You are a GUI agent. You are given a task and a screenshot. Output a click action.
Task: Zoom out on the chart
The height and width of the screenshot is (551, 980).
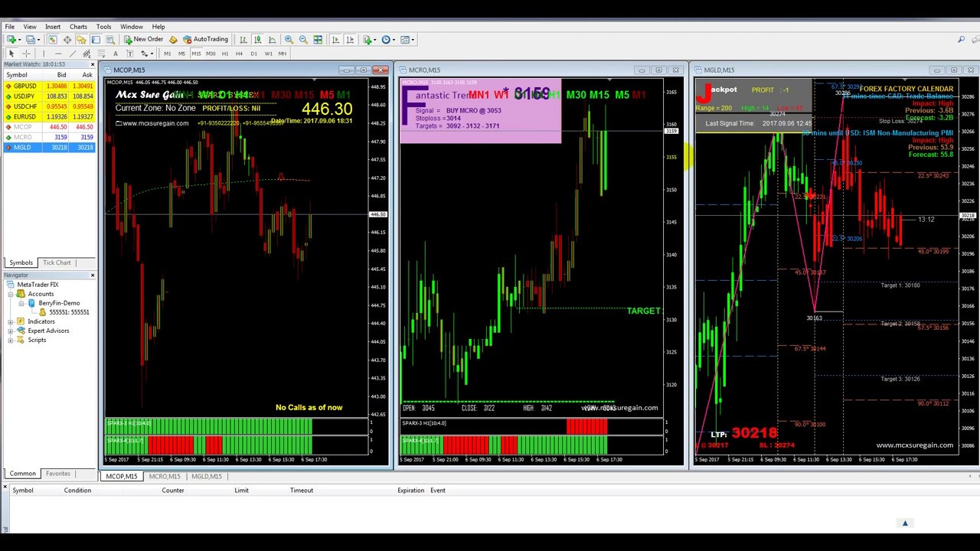tap(303, 39)
